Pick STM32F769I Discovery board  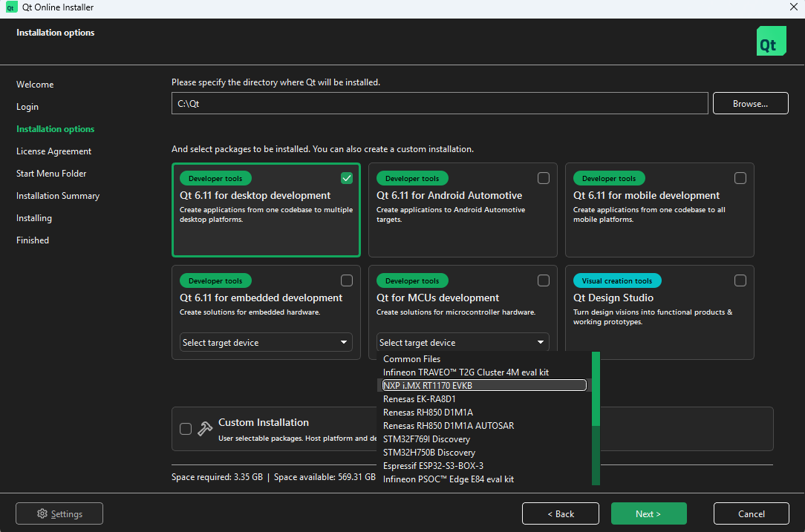tap(484, 439)
